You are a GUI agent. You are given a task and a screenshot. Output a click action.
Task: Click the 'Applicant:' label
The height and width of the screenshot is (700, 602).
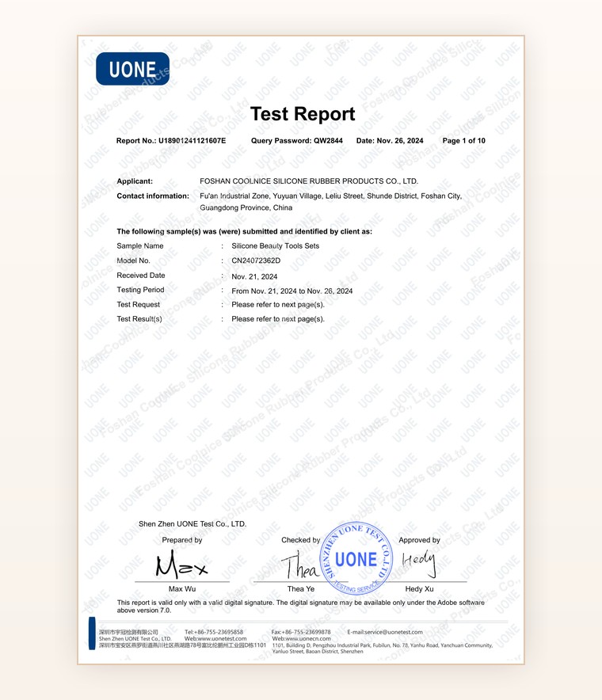(135, 181)
